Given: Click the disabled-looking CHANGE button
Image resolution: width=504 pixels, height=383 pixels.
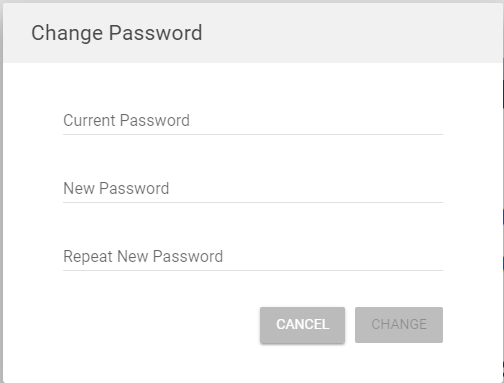Looking at the screenshot, I should [399, 325].
